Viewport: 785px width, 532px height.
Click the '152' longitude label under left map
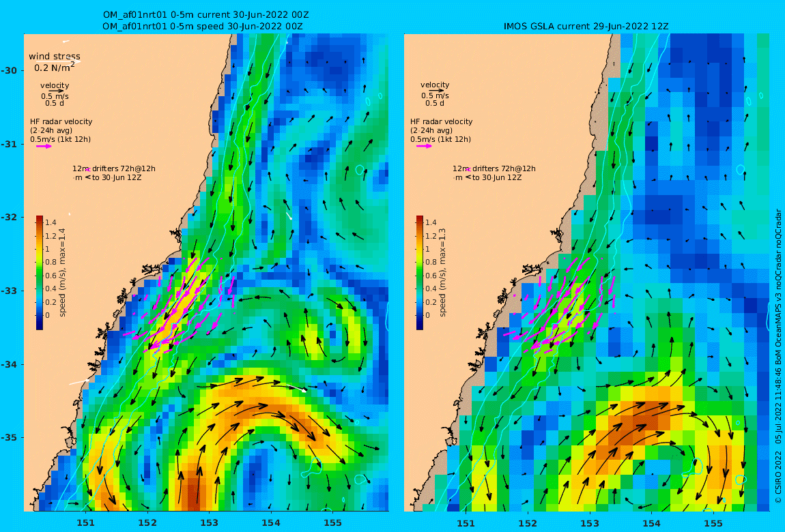(x=147, y=523)
